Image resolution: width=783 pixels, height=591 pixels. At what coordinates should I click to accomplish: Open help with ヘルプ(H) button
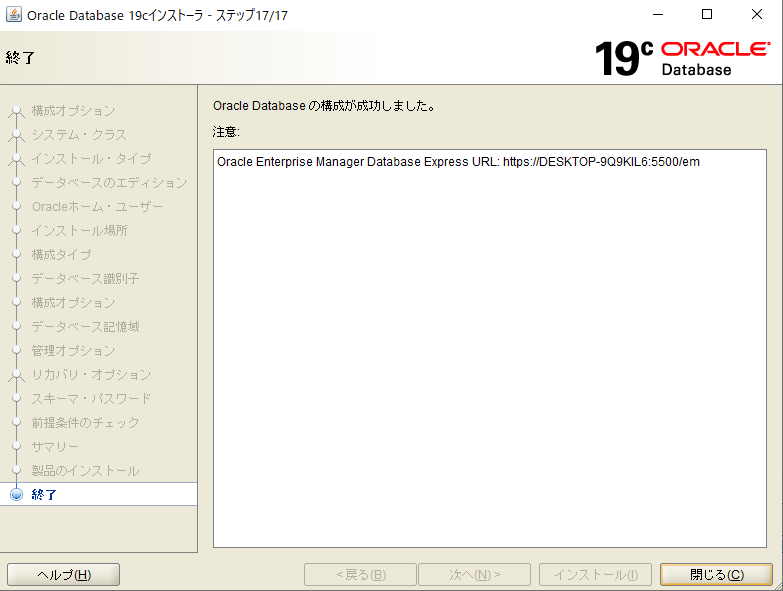click(x=64, y=574)
